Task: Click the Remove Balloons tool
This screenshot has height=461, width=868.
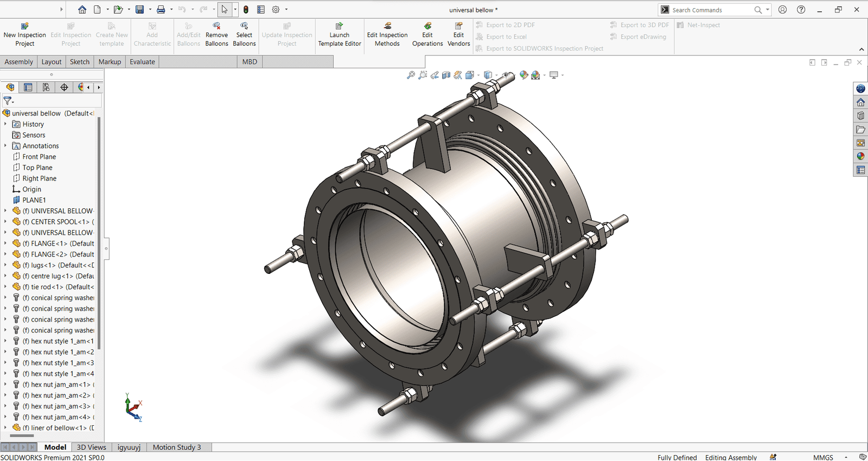Action: coord(216,35)
